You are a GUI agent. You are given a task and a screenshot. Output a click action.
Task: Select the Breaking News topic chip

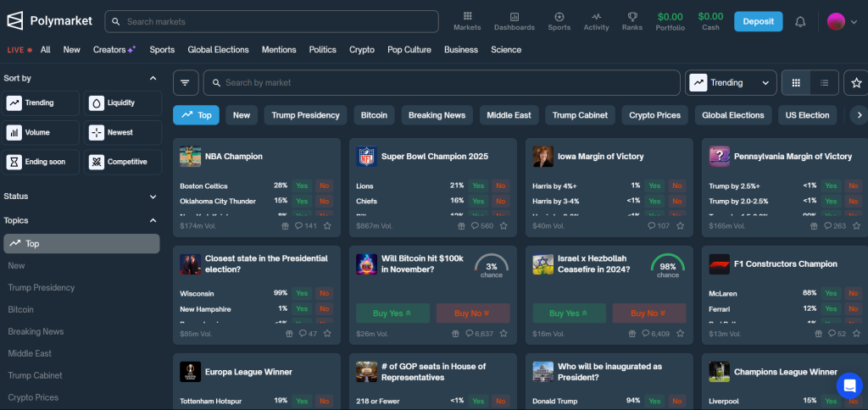coord(437,115)
